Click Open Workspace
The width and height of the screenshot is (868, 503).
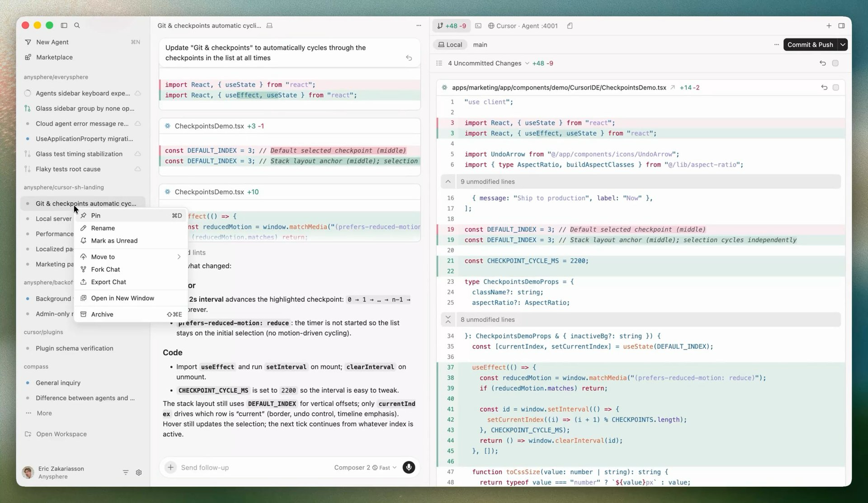[83, 434]
